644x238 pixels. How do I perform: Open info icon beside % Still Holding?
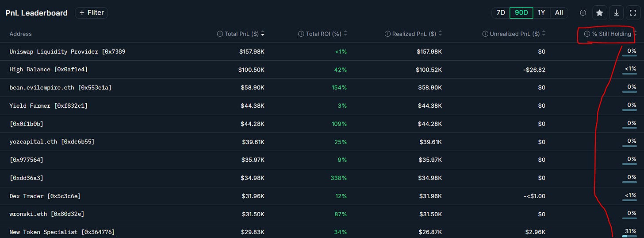click(x=587, y=34)
